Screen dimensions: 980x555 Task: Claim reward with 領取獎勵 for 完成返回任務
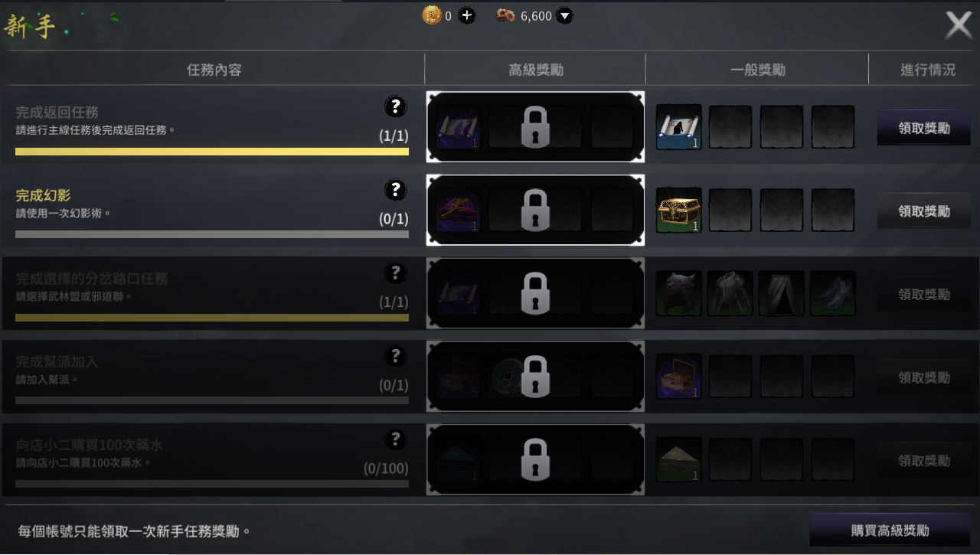click(x=924, y=128)
